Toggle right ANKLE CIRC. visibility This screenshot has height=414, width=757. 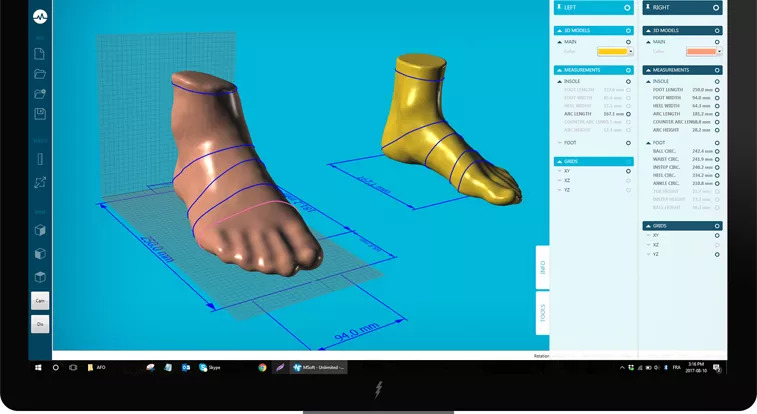tap(717, 183)
